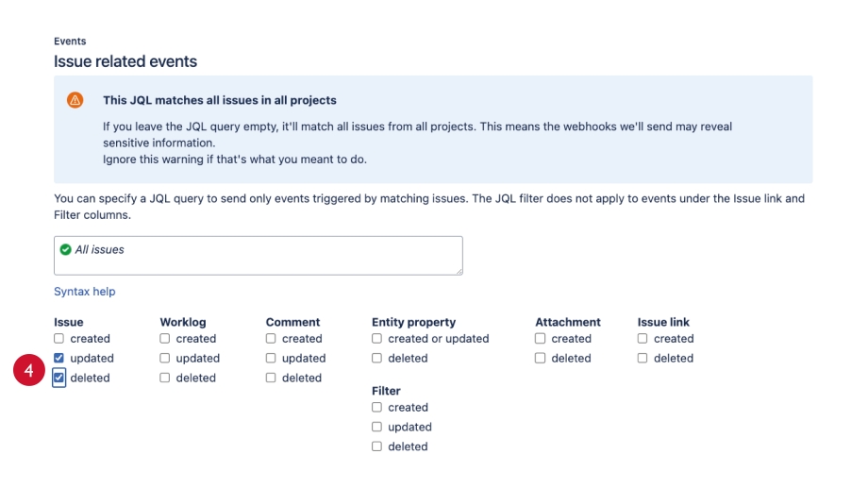Enable Entity property deleted checkbox
Screen dimensions: 868x488
[376, 358]
